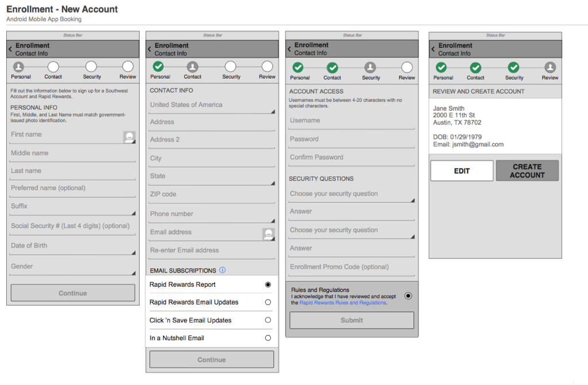
Task: Click the Enrollment header on the first screen
Action: [32, 45]
